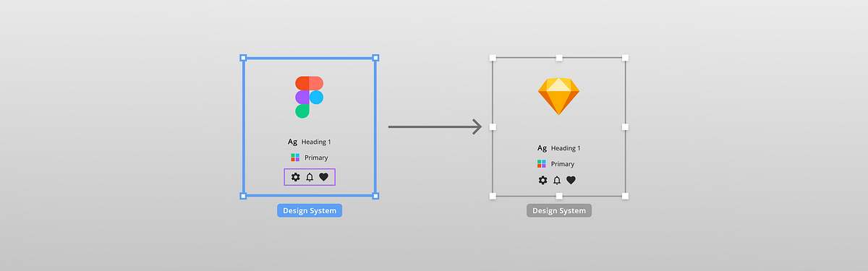Click the blue Design System label
The image size is (868, 271).
[x=309, y=211]
